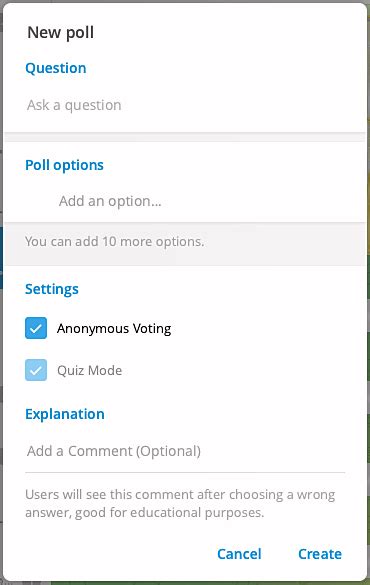Click the "Users will see this comment" help text

tap(180, 504)
